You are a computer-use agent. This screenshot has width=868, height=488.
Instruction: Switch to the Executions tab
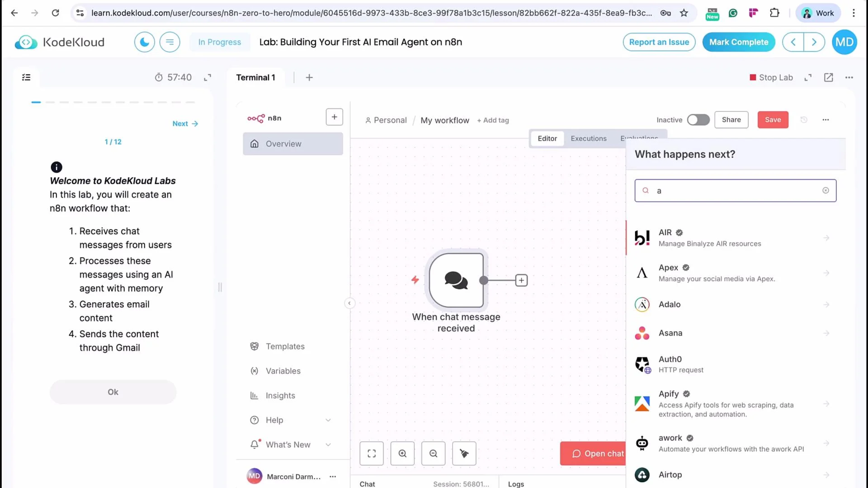(589, 138)
